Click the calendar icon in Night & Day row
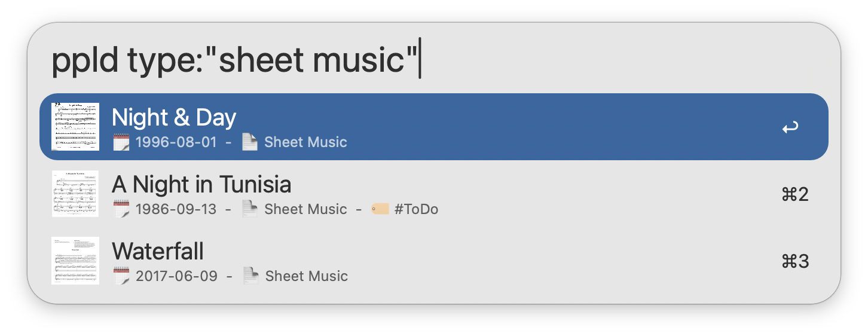Viewport: 868px width, 336px height. tap(121, 142)
